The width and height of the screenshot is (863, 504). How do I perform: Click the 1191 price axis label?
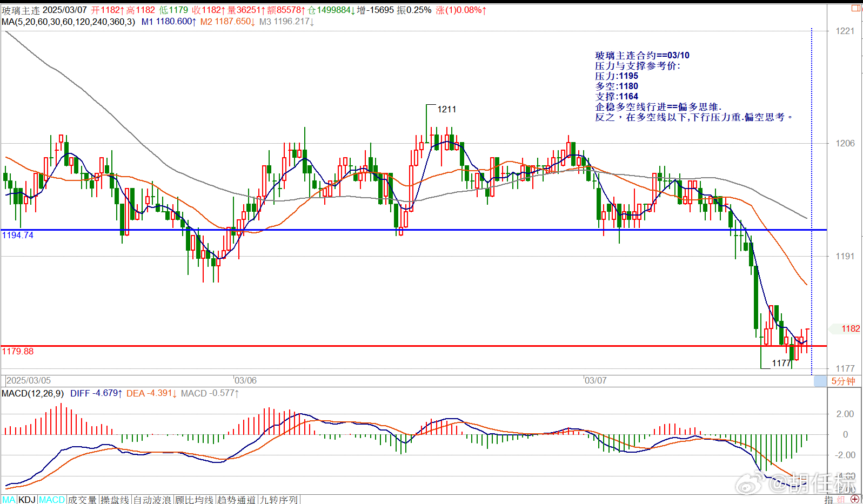tap(845, 257)
